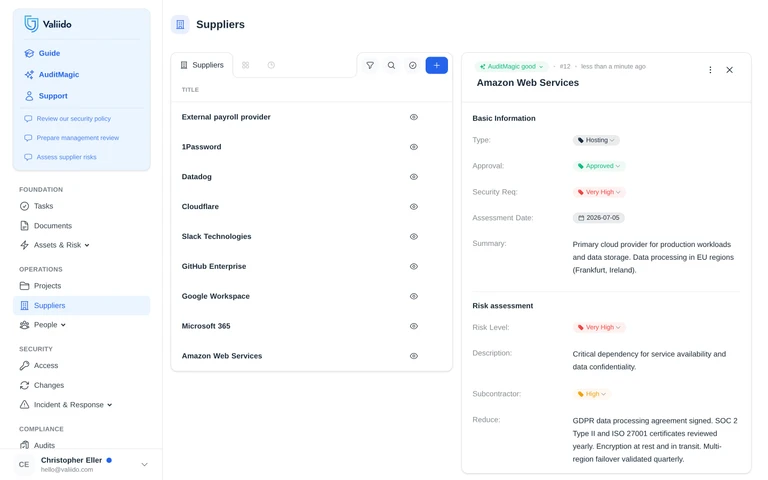The width and height of the screenshot is (768, 480).
Task: Edit the Assessment Date 2026-07-05 field
Action: (599, 217)
